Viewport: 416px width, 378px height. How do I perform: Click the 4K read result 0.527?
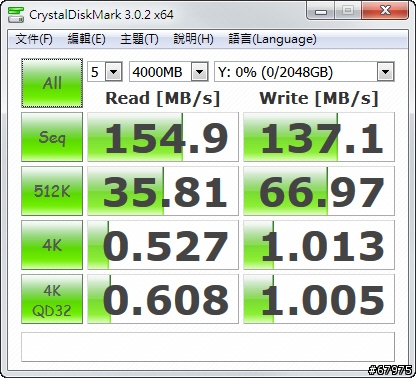(x=163, y=245)
